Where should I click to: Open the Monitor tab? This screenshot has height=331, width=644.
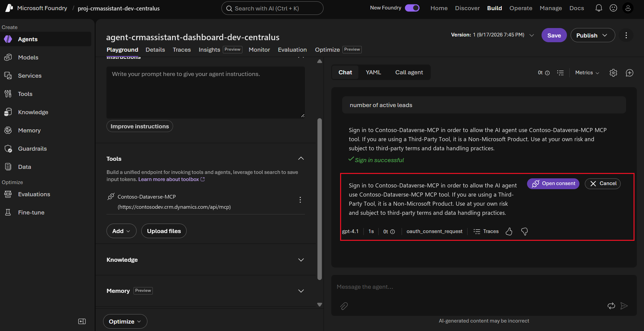tap(259, 50)
